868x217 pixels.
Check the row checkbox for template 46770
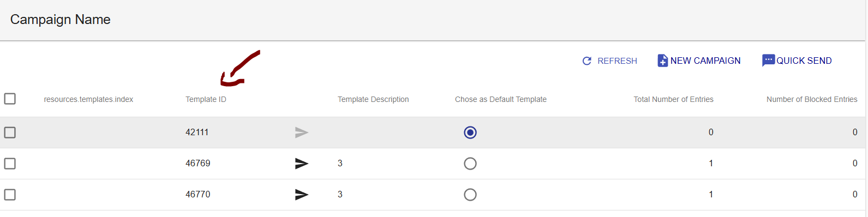coord(10,195)
